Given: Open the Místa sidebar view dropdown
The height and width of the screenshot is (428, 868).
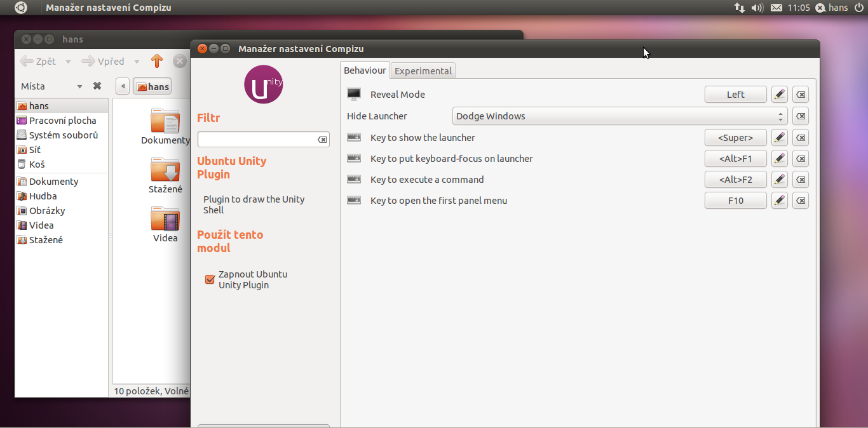Looking at the screenshot, I should (x=79, y=86).
